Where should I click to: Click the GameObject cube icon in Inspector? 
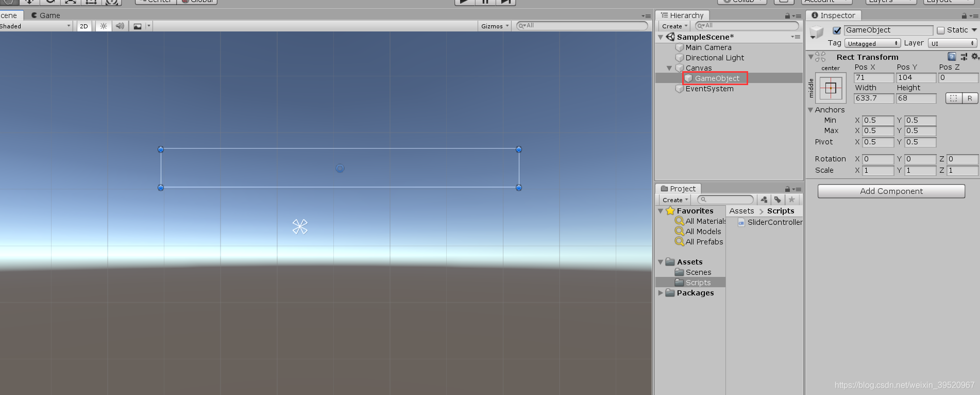tap(817, 32)
